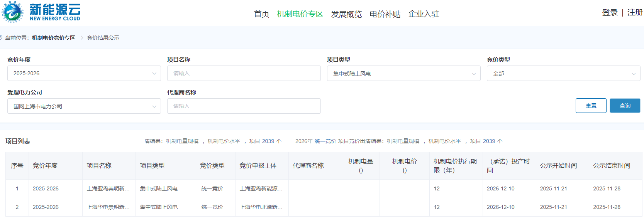Click the New Energy Cloud logo
Image resolution: width=644 pixels, height=217 pixels.
(41, 12)
